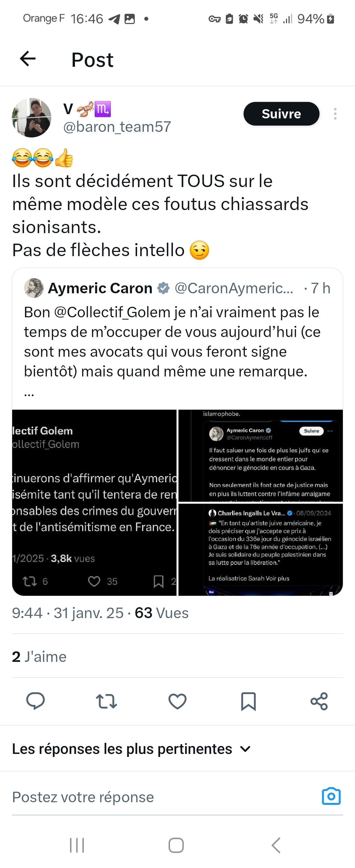
Task: Tap the back arrow icon
Action: click(x=28, y=59)
